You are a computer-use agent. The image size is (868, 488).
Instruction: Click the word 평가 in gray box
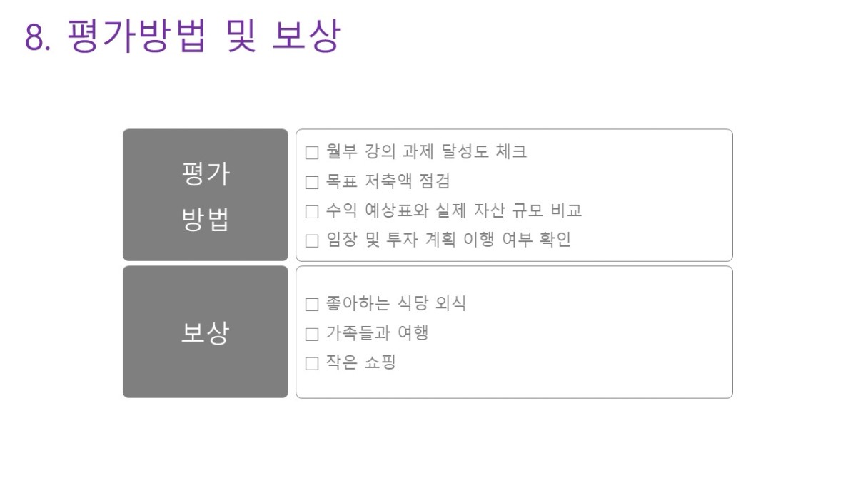click(205, 173)
